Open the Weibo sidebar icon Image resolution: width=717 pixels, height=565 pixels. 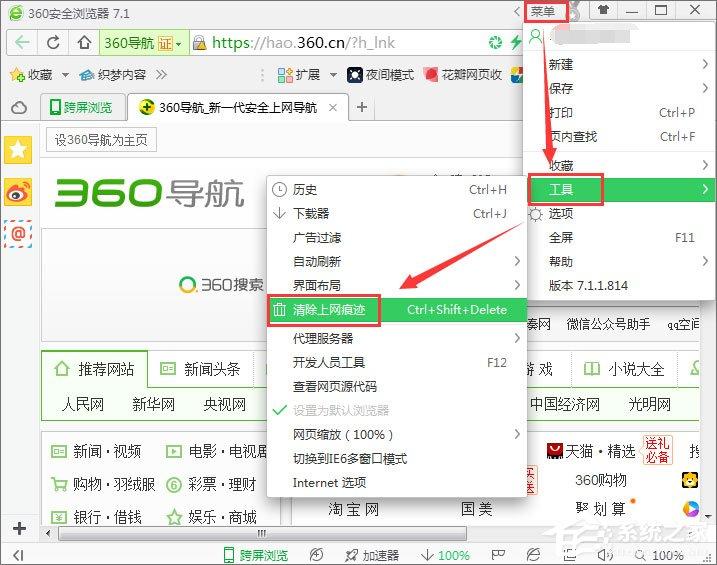18,192
